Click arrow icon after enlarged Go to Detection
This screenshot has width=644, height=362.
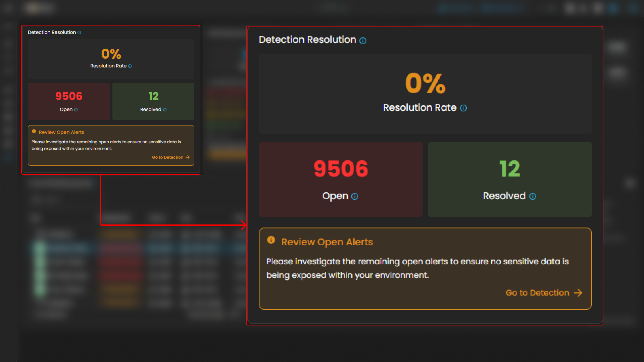click(578, 293)
